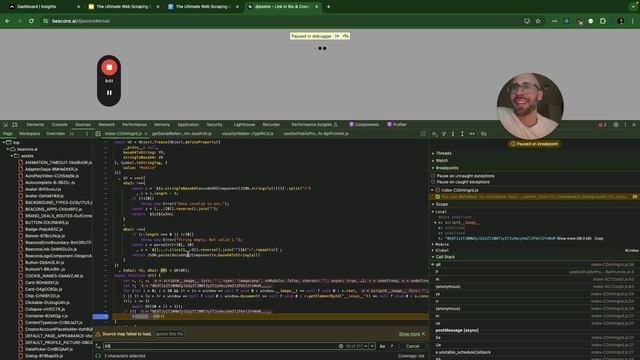Open the Overrides navigator tab
The height and width of the screenshot is (360, 640).
coord(56,134)
